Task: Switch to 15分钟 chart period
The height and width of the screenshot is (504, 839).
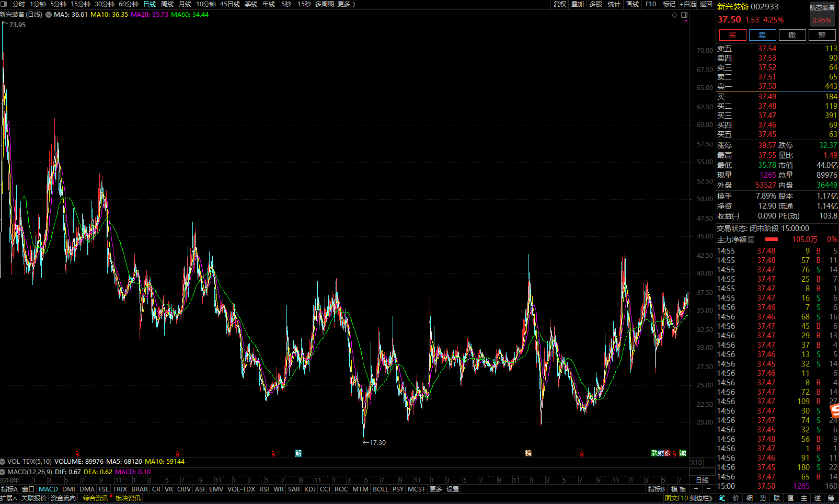Action: [81, 4]
